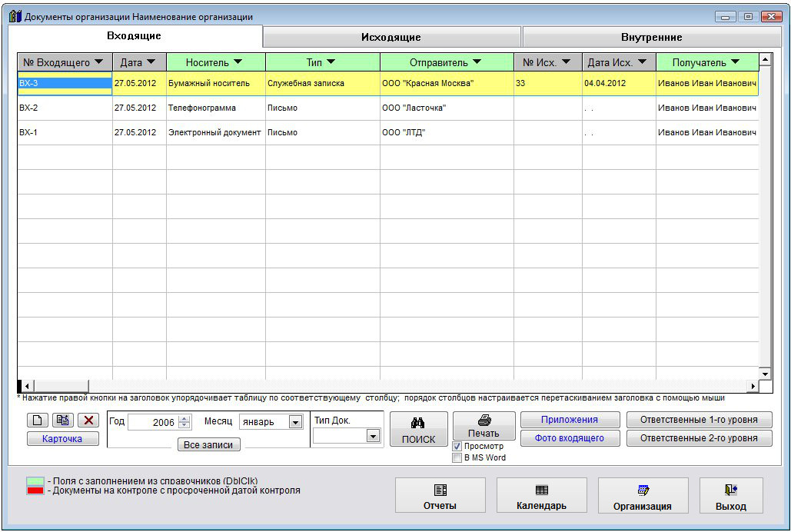Click the binoculars ПОИСК search button
Image resolution: width=791 pixels, height=532 pixels.
point(418,430)
